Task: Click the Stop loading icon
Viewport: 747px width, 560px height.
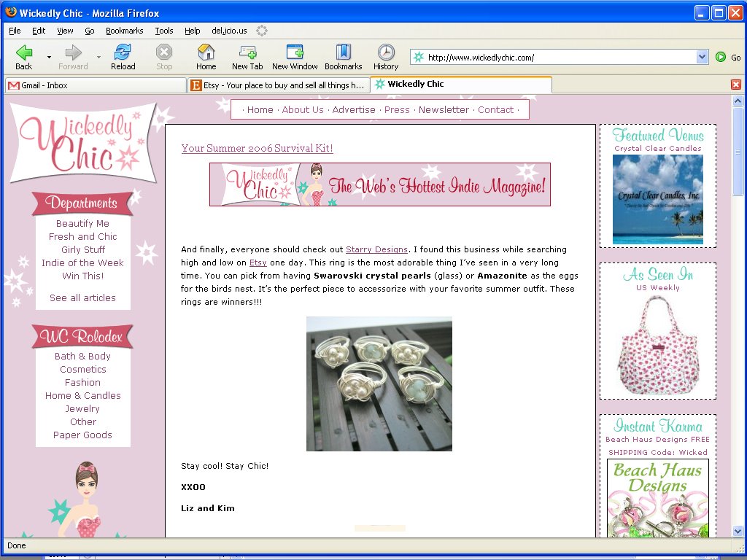Action: [164, 52]
